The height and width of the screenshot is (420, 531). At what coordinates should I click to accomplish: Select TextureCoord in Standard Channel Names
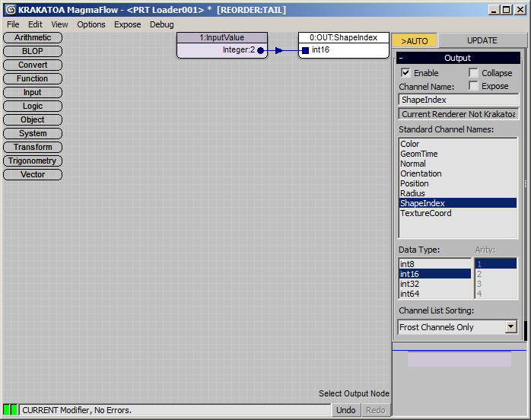[x=458, y=213]
